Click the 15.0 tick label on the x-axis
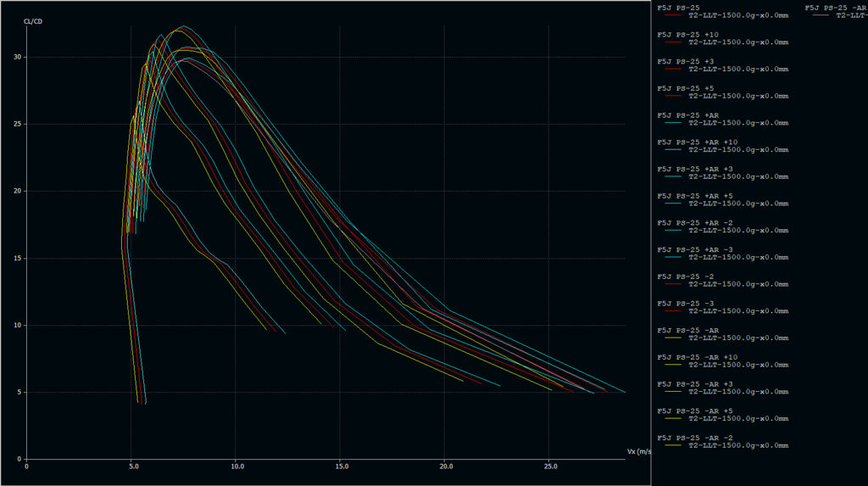 click(x=342, y=466)
